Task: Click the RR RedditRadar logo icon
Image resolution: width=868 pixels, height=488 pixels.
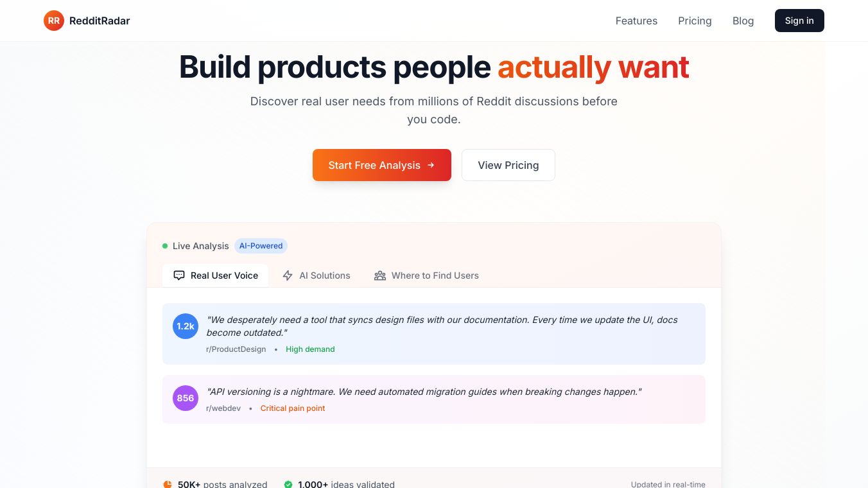Action: [x=54, y=21]
